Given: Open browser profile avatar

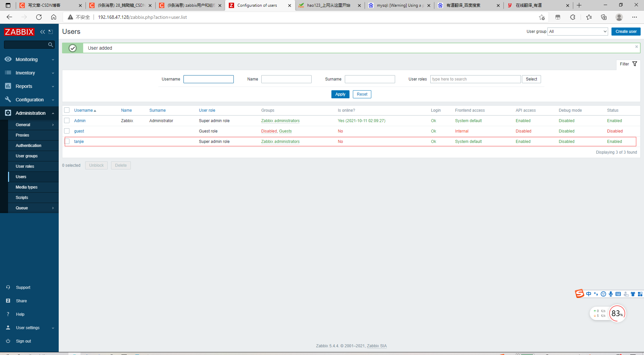Looking at the screenshot, I should pyautogui.click(x=619, y=17).
